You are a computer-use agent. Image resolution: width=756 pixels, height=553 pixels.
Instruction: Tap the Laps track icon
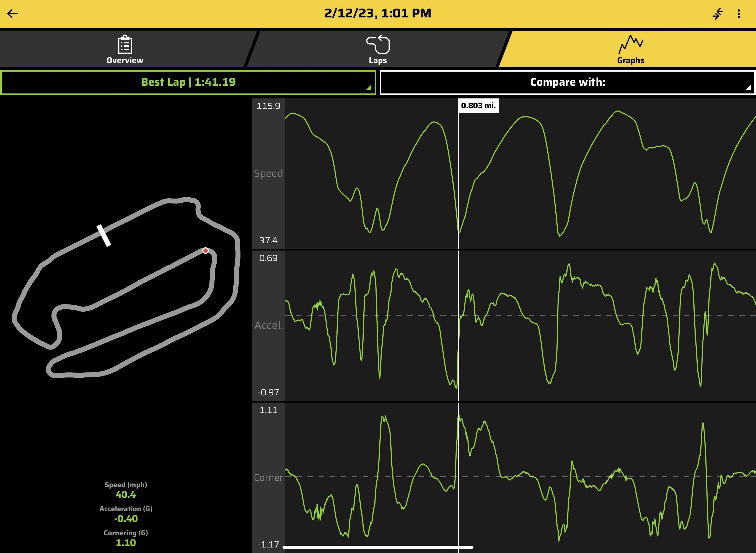[x=378, y=44]
